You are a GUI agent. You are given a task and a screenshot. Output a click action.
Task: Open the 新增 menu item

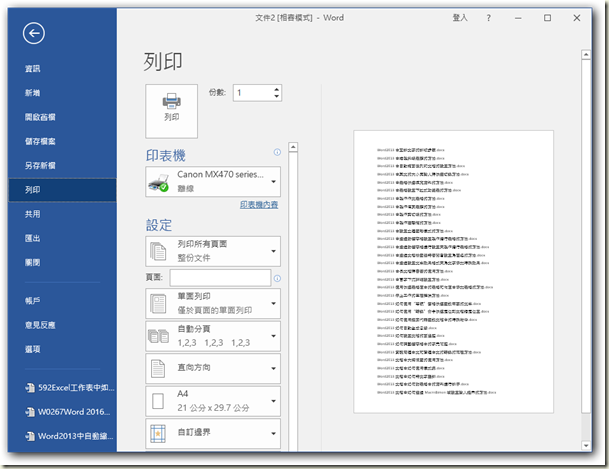click(x=32, y=93)
